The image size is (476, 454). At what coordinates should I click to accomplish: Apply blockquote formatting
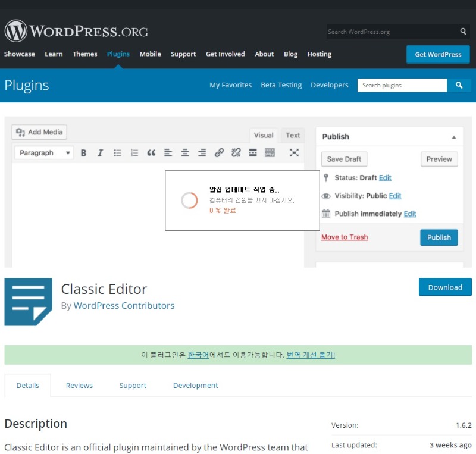(151, 153)
